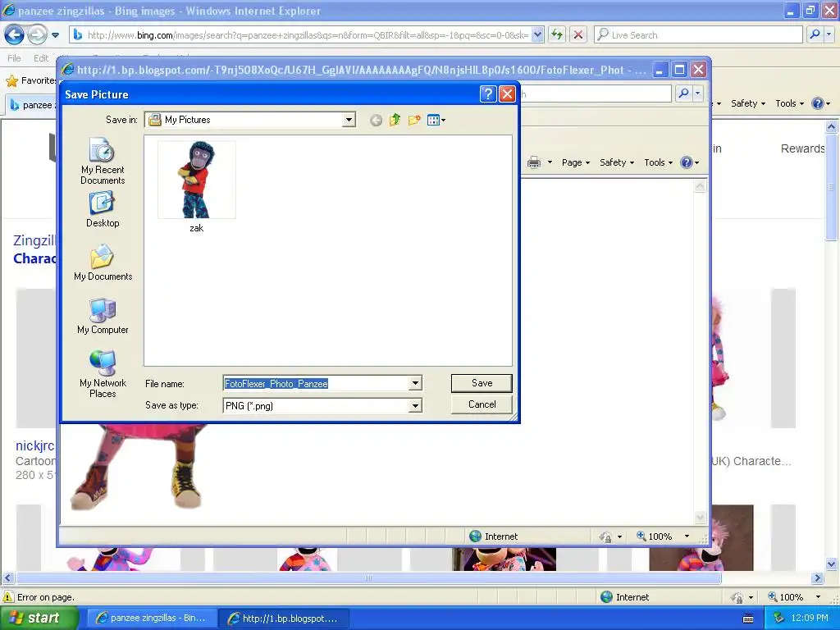
Task: Click Cancel button in Save Picture dialog
Action: pos(482,404)
